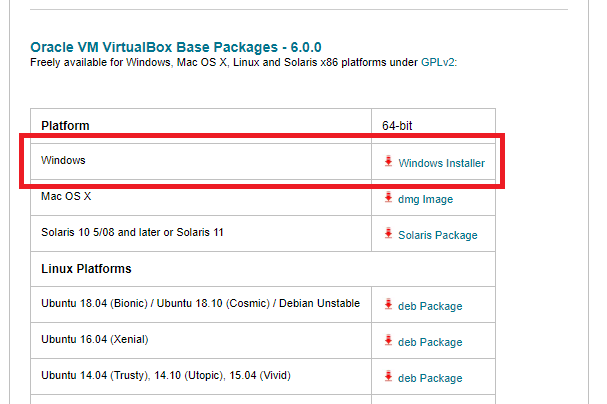607x404 pixels.
Task: Click download arrow icon in Ubuntu 16.04 row
Action: 388,341
